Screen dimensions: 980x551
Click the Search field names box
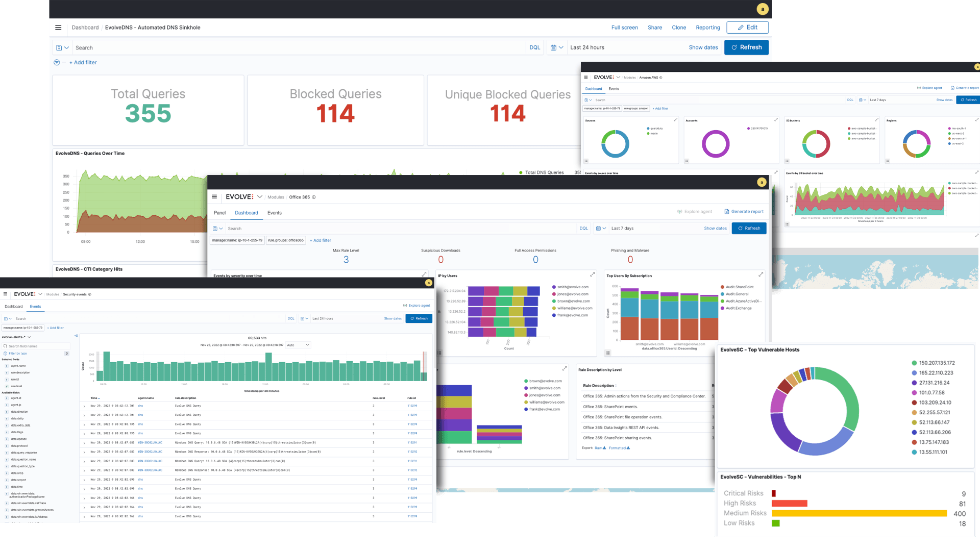pos(35,346)
